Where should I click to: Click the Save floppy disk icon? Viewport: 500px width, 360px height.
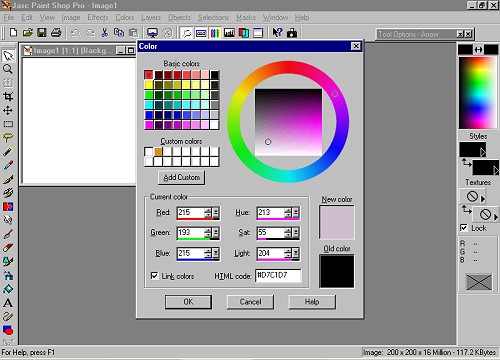point(42,33)
